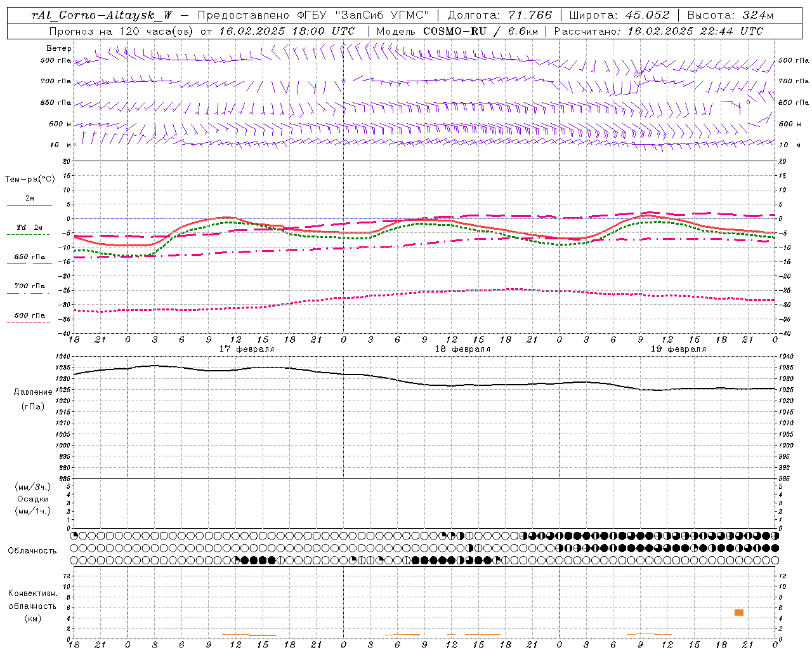Click the '17 февраля' date label
The height and width of the screenshot is (650, 812).
246,349
